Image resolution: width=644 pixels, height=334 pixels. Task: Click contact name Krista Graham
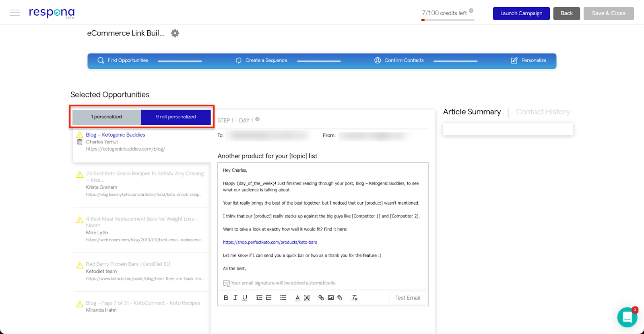pyautogui.click(x=101, y=187)
